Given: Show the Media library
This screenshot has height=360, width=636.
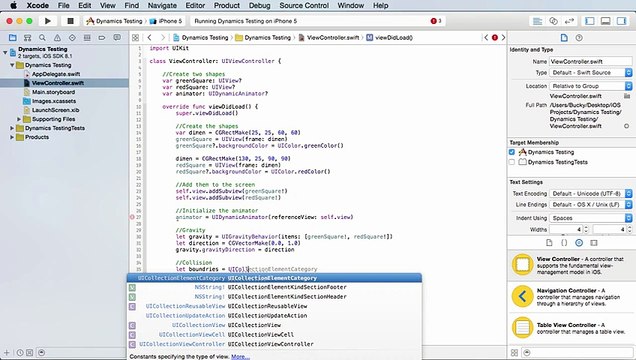Looking at the screenshot, I should pyautogui.click(x=594, y=243).
